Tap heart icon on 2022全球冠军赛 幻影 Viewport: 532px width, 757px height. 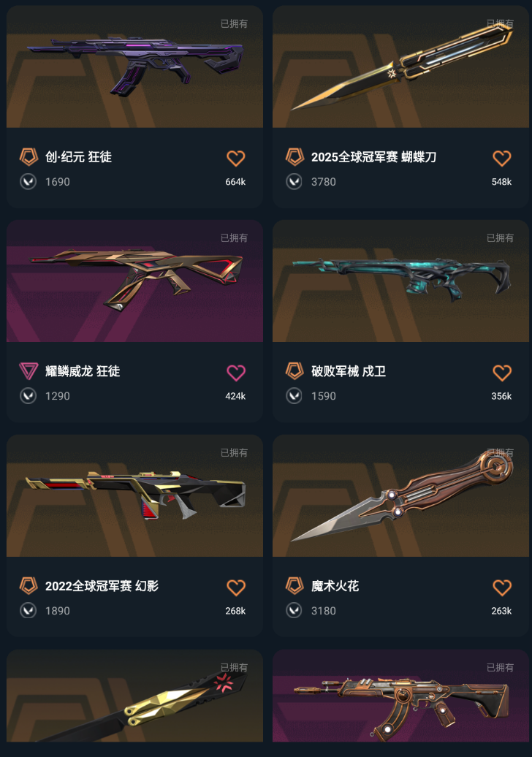(235, 587)
